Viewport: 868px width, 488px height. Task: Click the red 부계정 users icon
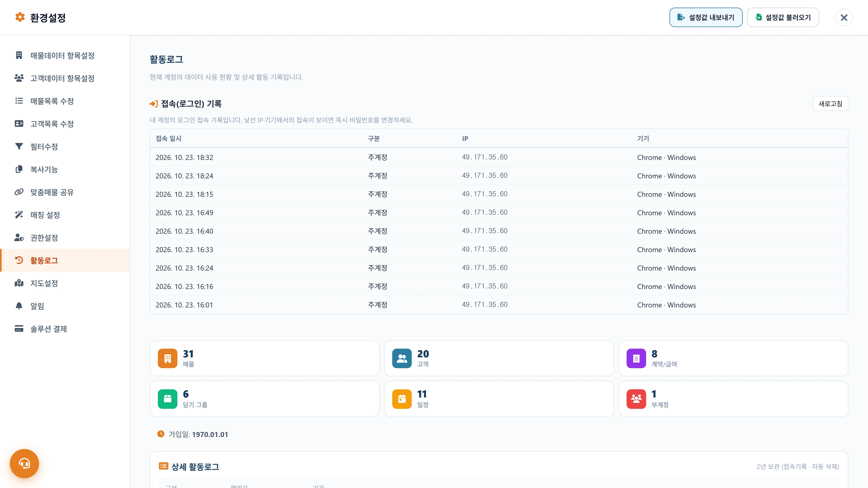tap(636, 399)
